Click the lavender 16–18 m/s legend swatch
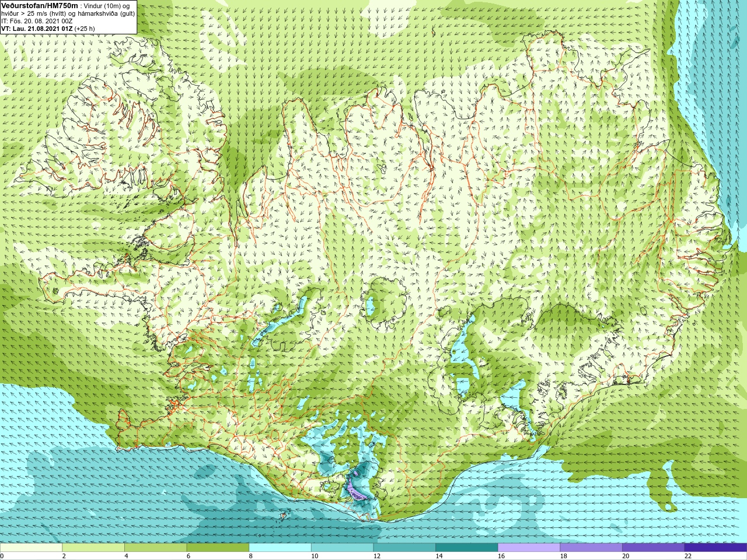This screenshot has width=747, height=560. click(x=529, y=548)
